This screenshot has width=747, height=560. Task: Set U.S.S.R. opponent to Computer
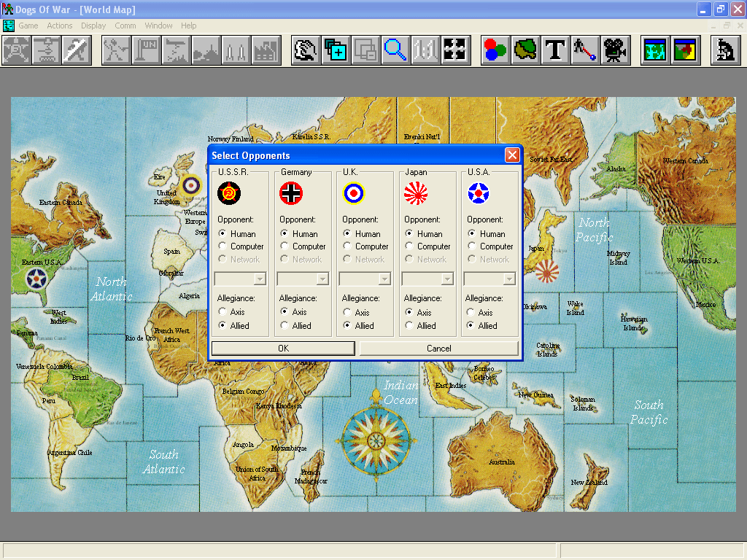click(241, 246)
